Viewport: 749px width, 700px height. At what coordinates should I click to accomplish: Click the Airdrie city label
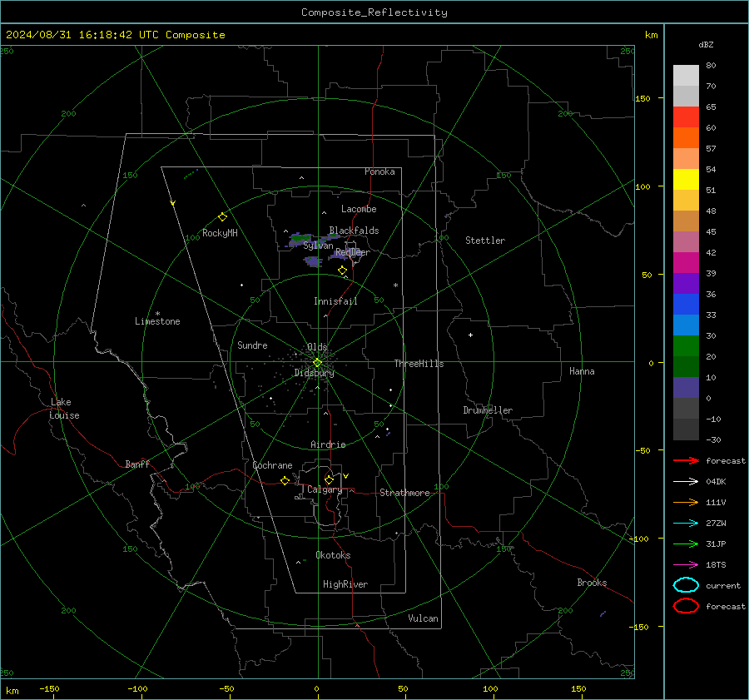pyautogui.click(x=328, y=444)
